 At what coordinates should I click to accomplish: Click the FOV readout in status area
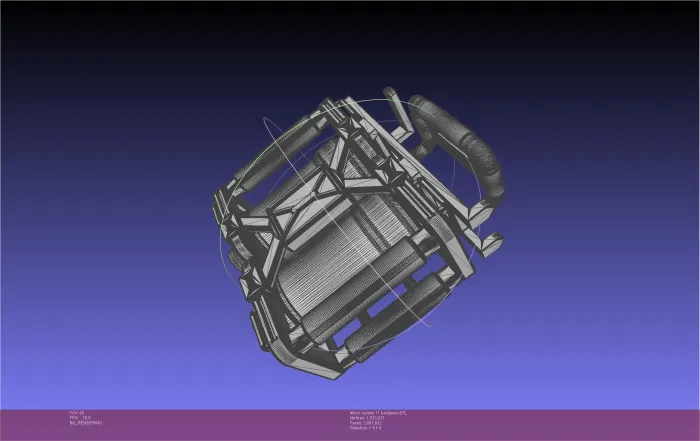(77, 413)
